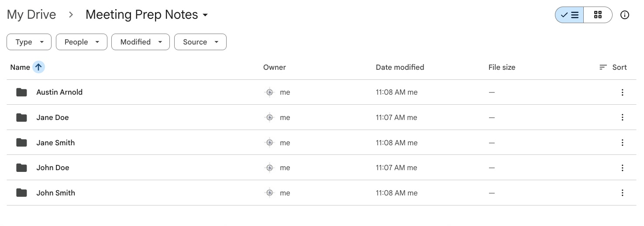Screen dimensions: 644x226
Task: Go to My Drive breadcrumb
Action: (x=31, y=14)
